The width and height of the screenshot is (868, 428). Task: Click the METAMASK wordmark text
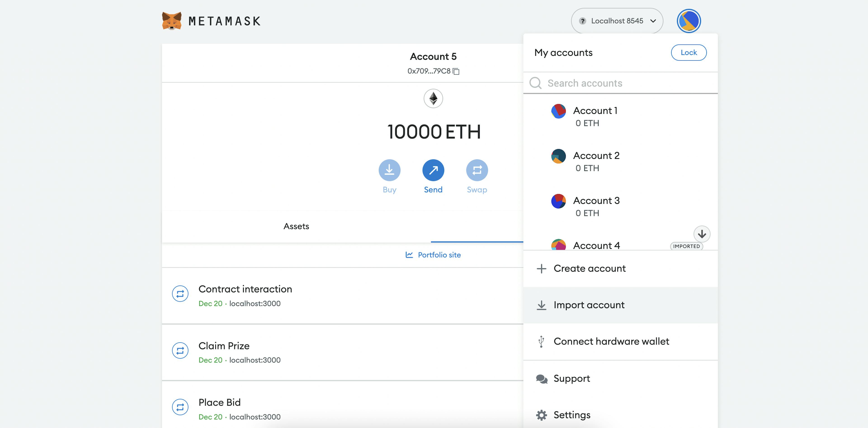click(x=224, y=21)
